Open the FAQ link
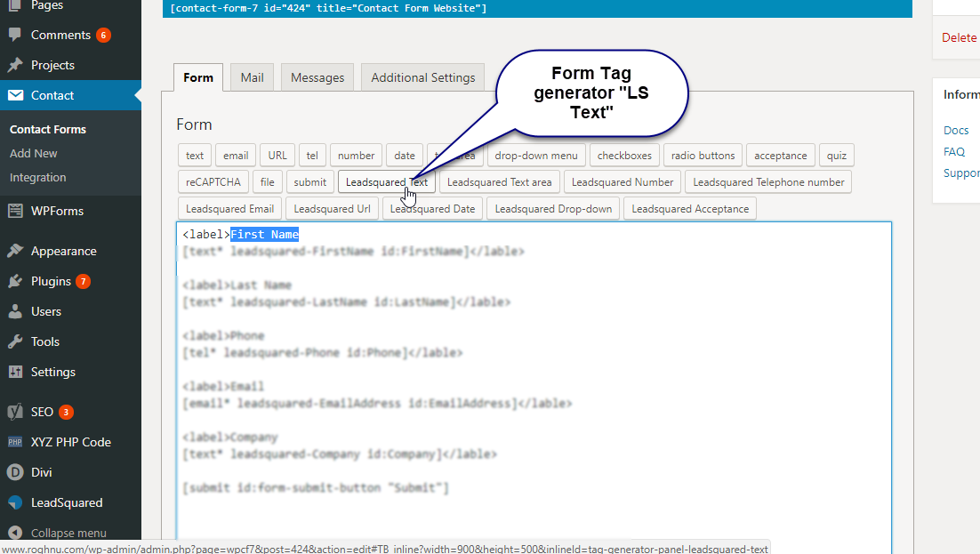The width and height of the screenshot is (980, 554). click(x=954, y=152)
